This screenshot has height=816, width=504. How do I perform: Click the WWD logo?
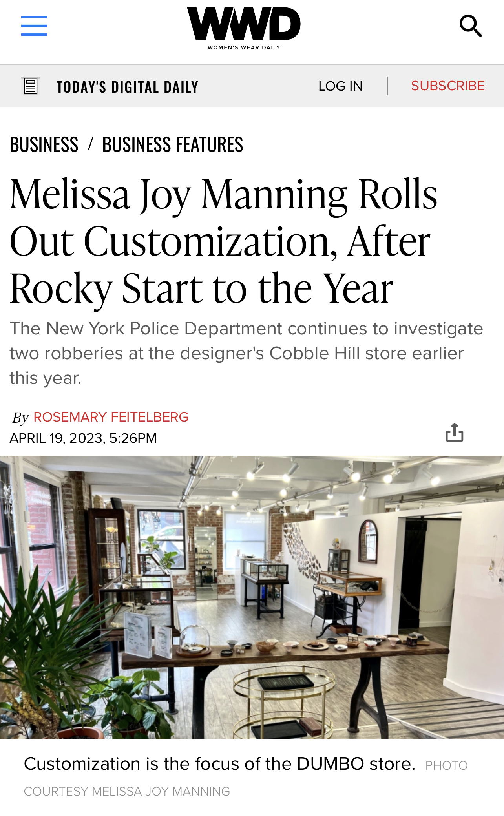coord(243,24)
